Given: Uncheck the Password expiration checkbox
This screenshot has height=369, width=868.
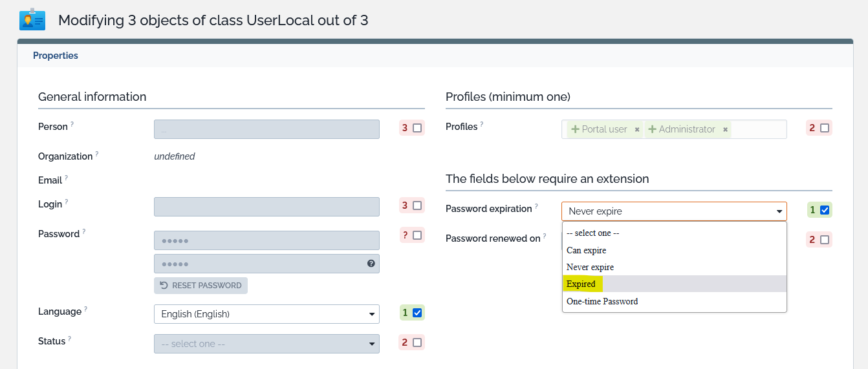Looking at the screenshot, I should coord(824,210).
